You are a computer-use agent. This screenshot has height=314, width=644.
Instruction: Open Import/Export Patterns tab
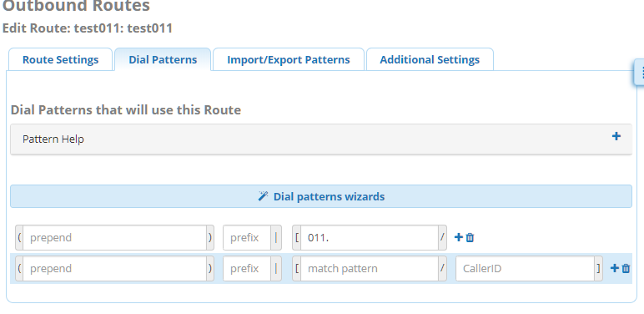pyautogui.click(x=289, y=59)
